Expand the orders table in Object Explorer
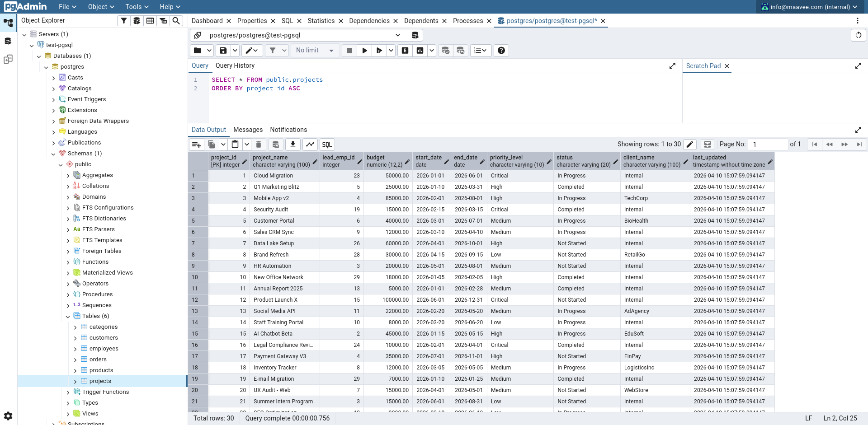The width and height of the screenshot is (868, 425). point(75,359)
